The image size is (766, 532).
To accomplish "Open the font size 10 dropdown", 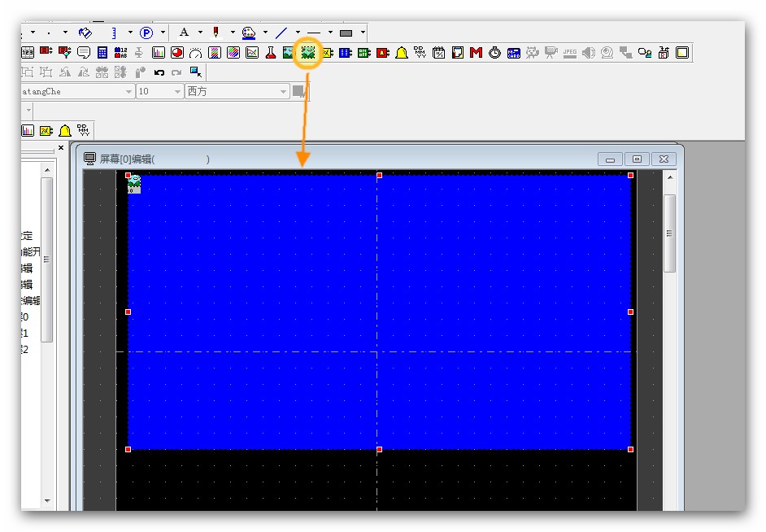I will pyautogui.click(x=177, y=92).
